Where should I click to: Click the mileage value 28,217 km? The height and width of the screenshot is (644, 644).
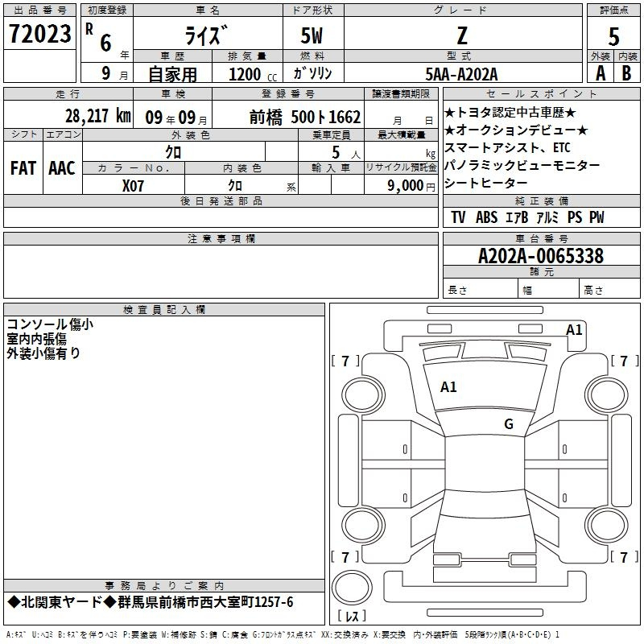(x=98, y=116)
